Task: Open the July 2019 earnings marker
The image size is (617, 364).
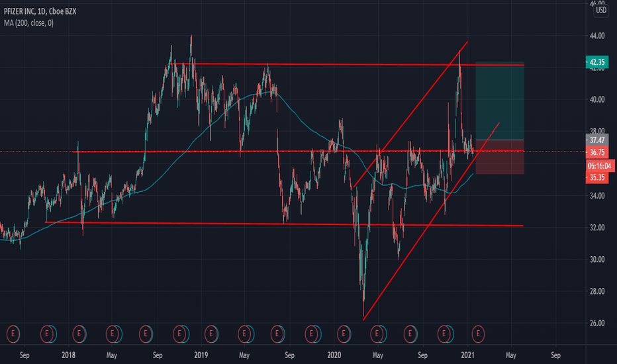Action: click(277, 334)
